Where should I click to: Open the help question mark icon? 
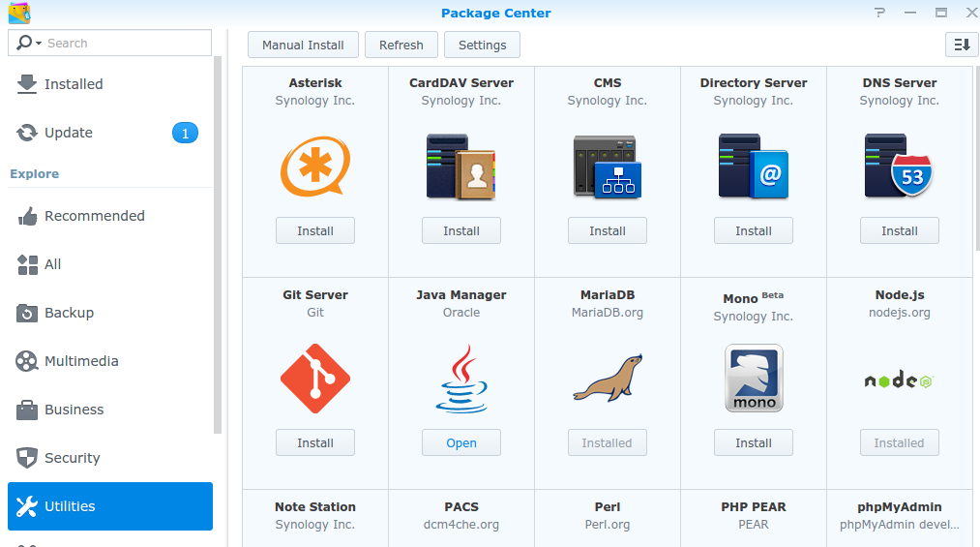[880, 13]
